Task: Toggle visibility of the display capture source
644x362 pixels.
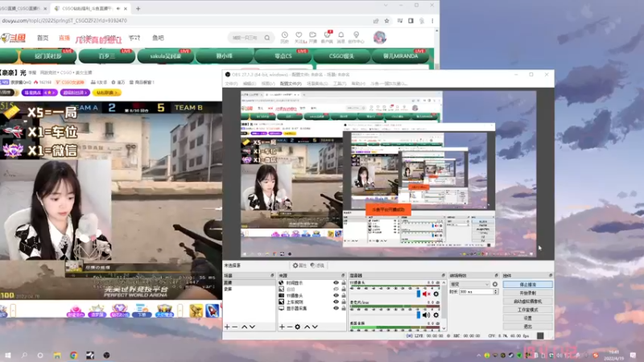Action: pos(336,308)
